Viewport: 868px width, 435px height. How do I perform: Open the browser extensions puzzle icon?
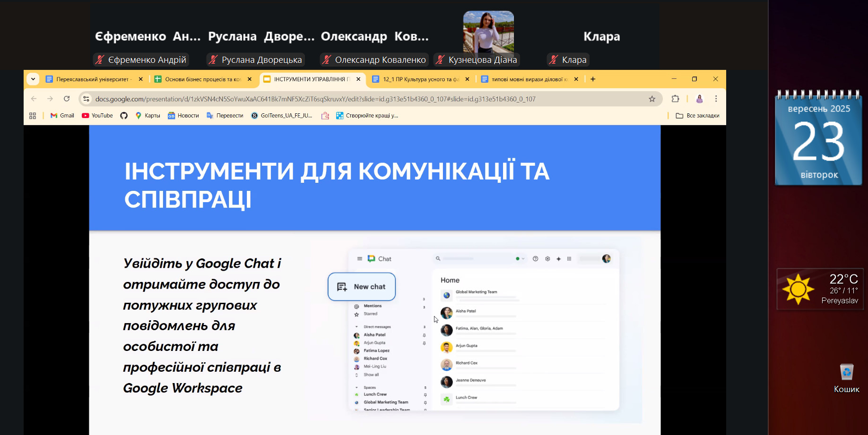pos(675,99)
